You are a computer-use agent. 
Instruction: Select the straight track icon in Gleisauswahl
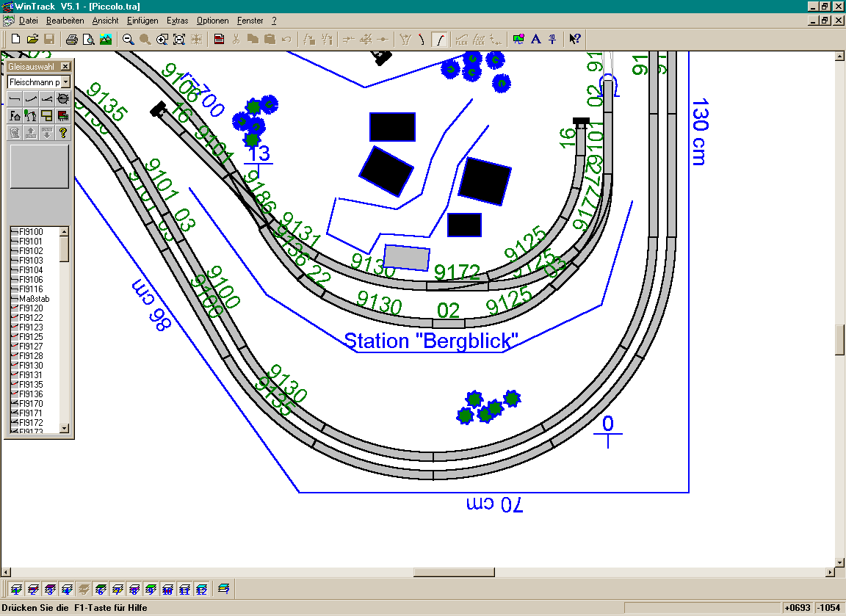(x=15, y=98)
